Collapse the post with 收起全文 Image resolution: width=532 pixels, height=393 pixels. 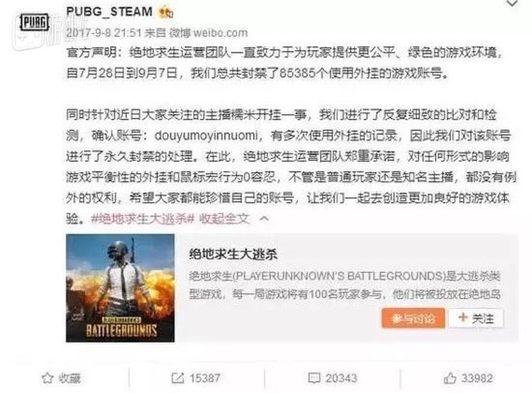[224, 219]
